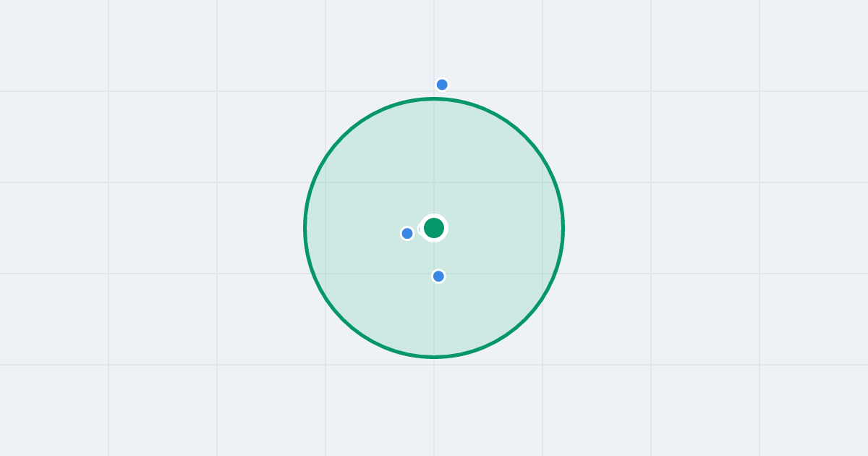Click the green center marker of the circle
The image size is (868, 456).
click(434, 228)
